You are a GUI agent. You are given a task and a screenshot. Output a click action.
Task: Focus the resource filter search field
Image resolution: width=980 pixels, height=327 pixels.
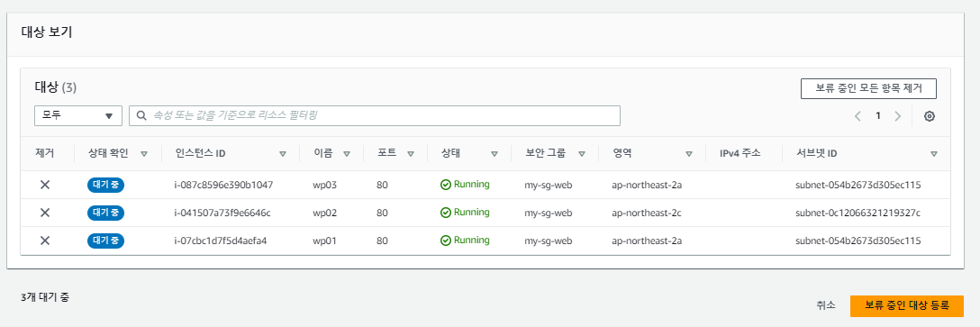[375, 115]
